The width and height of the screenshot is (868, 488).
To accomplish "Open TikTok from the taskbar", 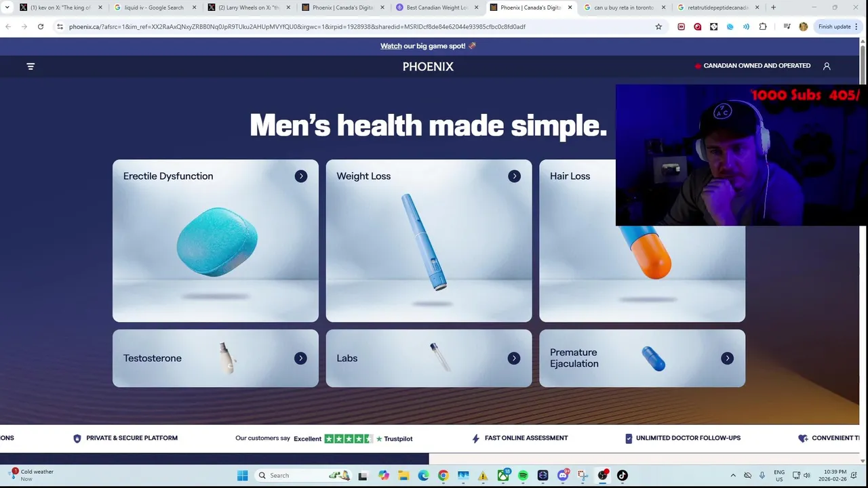I will (622, 475).
